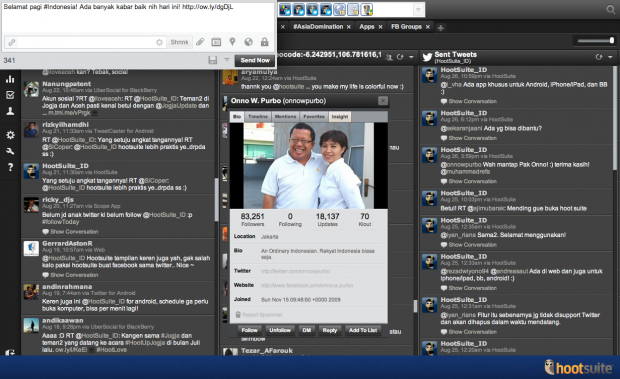Image resolution: width=620 pixels, height=379 pixels.
Task: Click the location pin icon in compose box
Action: click(232, 42)
